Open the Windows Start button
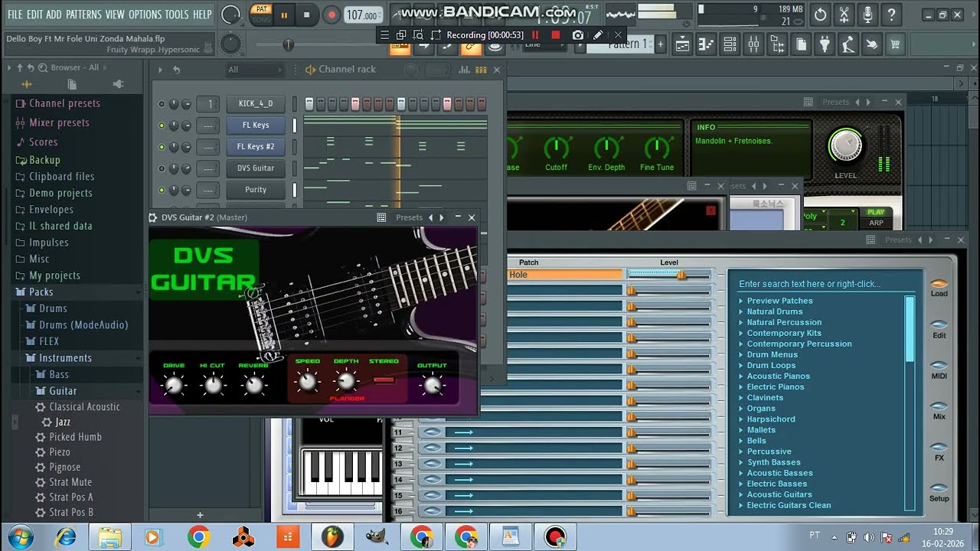980x551 pixels. pyautogui.click(x=21, y=537)
